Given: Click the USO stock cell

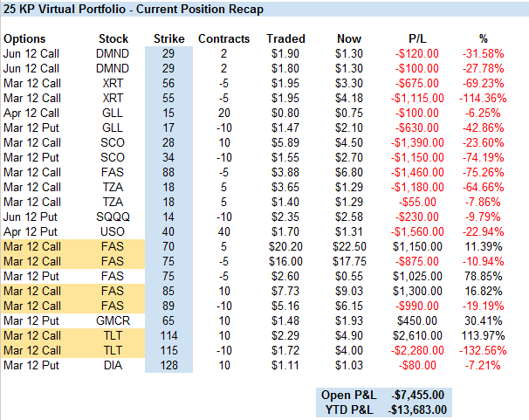Looking at the screenshot, I should click(113, 232).
